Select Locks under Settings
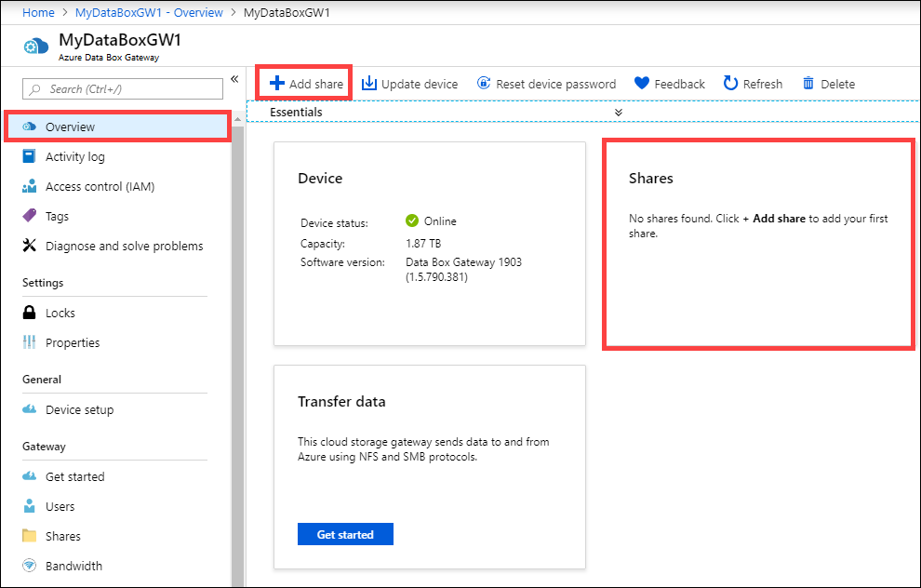 (60, 314)
